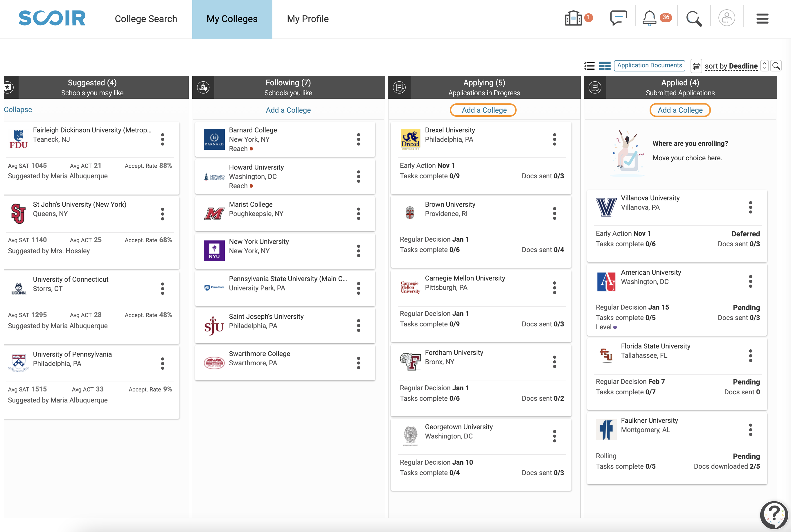Click Barnard College Reach red indicator dot

pyautogui.click(x=251, y=149)
